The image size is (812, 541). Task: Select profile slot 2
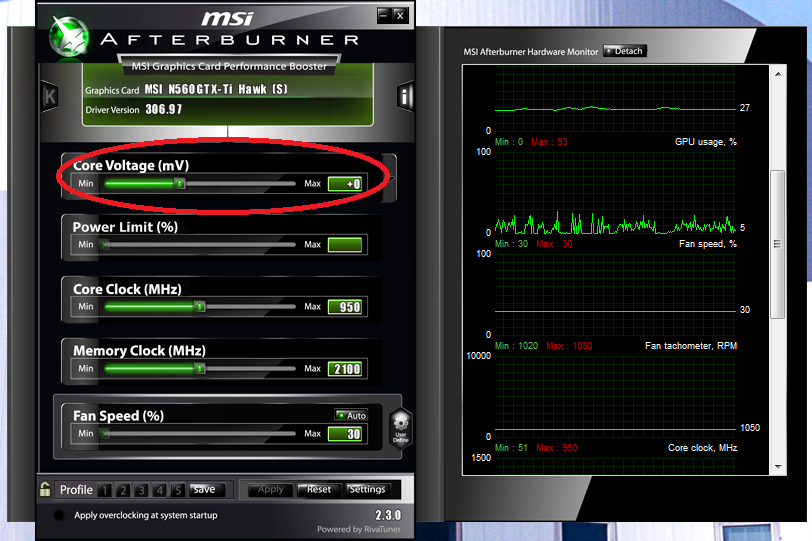pos(123,490)
